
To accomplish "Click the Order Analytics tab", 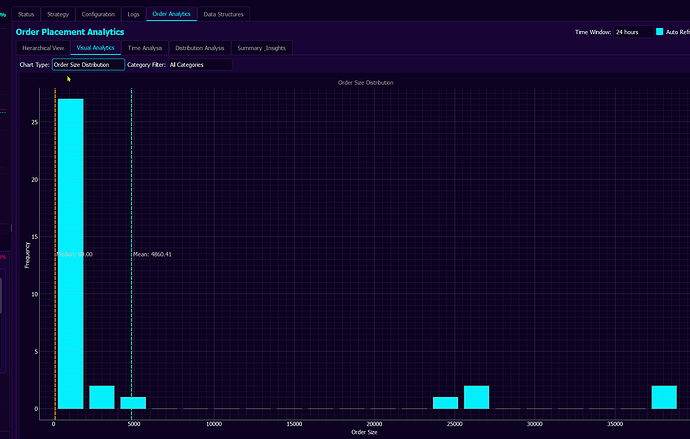I will point(172,14).
